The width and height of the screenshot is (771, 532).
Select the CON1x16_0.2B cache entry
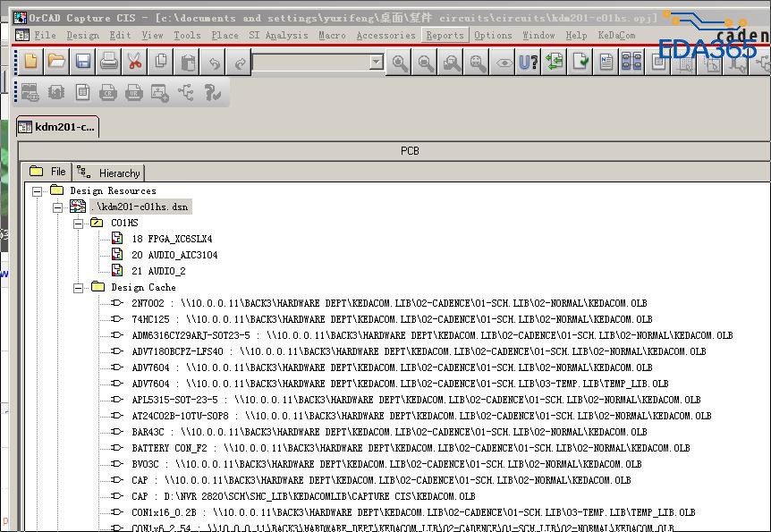[x=413, y=513]
